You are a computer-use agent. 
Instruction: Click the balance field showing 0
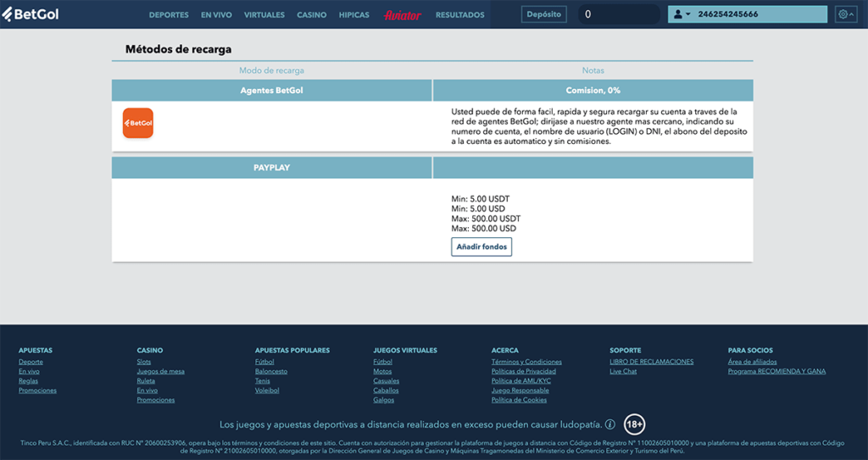619,14
